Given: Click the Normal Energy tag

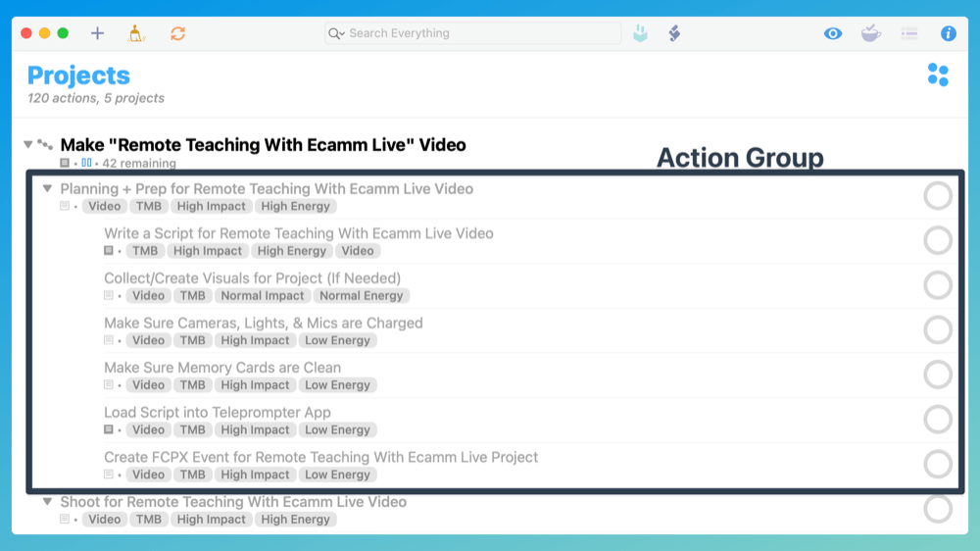Looking at the screenshot, I should (362, 296).
